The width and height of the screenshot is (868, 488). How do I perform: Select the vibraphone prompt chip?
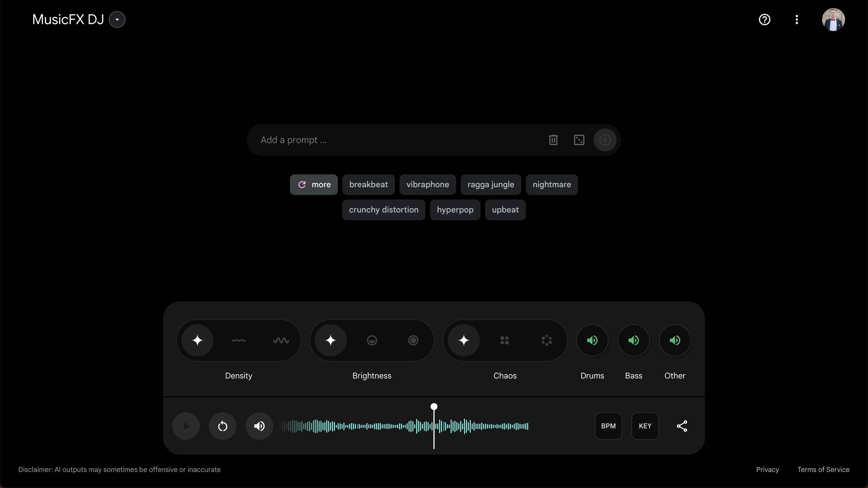click(427, 185)
